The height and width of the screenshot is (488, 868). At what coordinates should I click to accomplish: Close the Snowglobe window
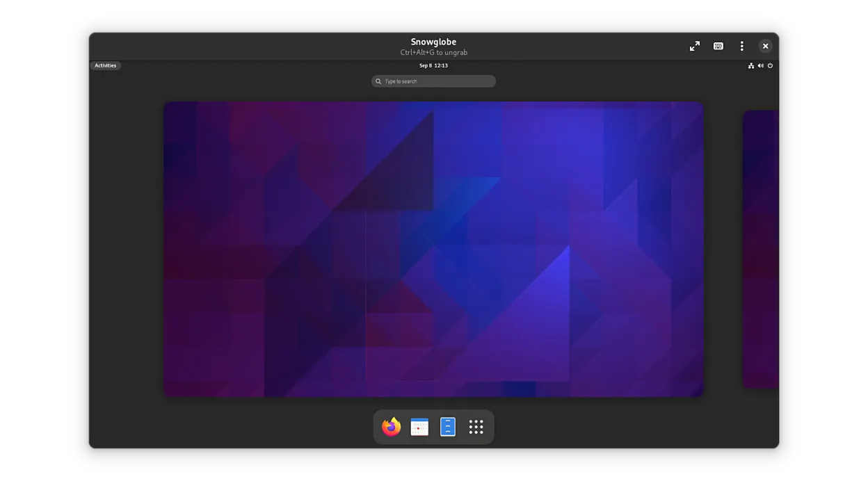click(x=765, y=46)
